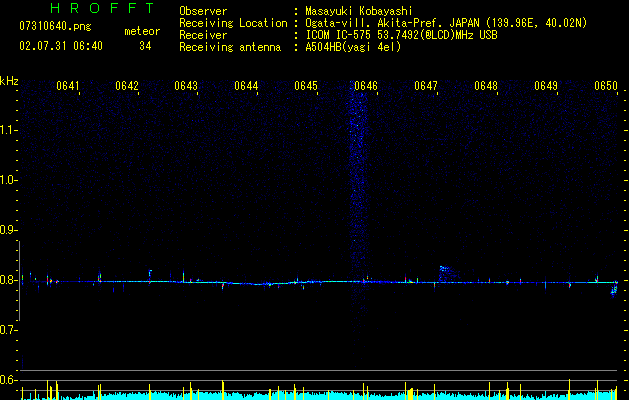This screenshot has width=629, height=400.
Task: Click the Receiver field label
Action: 203,35
